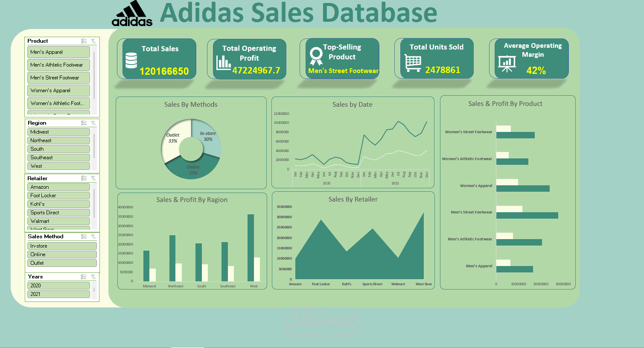
Task: Click the shopping cart icon in Total Units Sold card
Action: click(413, 63)
